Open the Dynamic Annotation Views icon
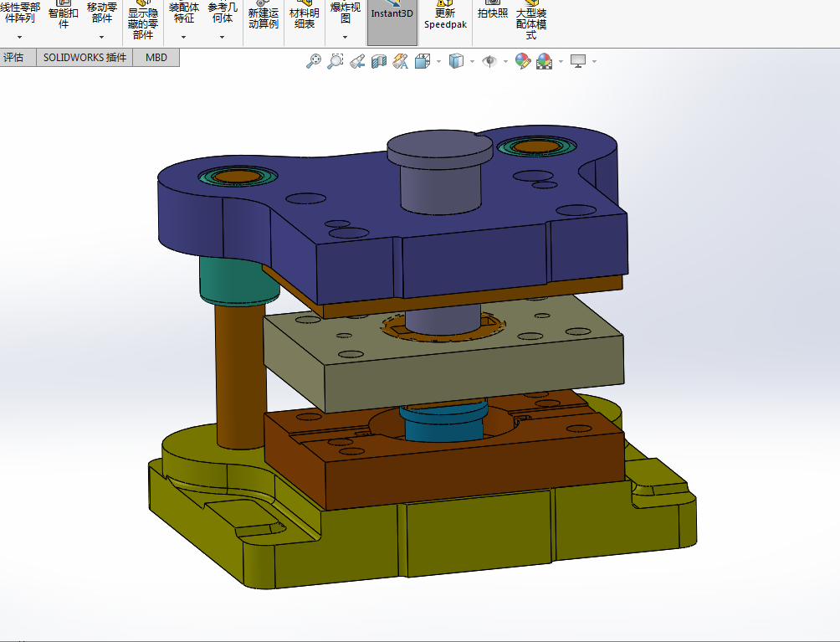Viewport: 840px width, 642px height. (x=400, y=61)
